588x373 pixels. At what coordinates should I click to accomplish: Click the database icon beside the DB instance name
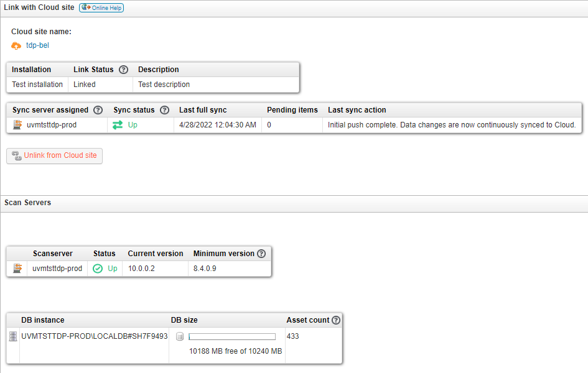[13, 336]
